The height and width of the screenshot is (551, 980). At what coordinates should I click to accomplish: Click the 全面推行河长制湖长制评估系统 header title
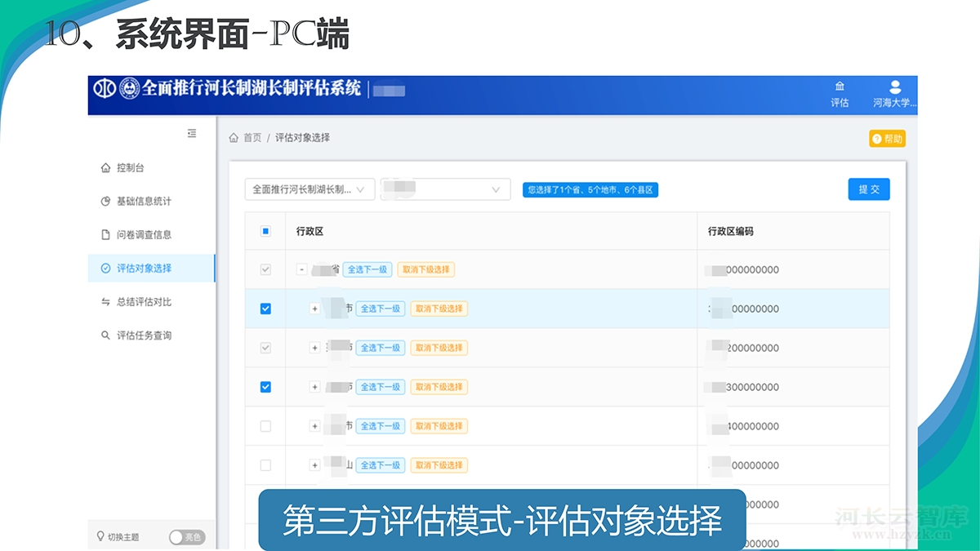pyautogui.click(x=252, y=88)
